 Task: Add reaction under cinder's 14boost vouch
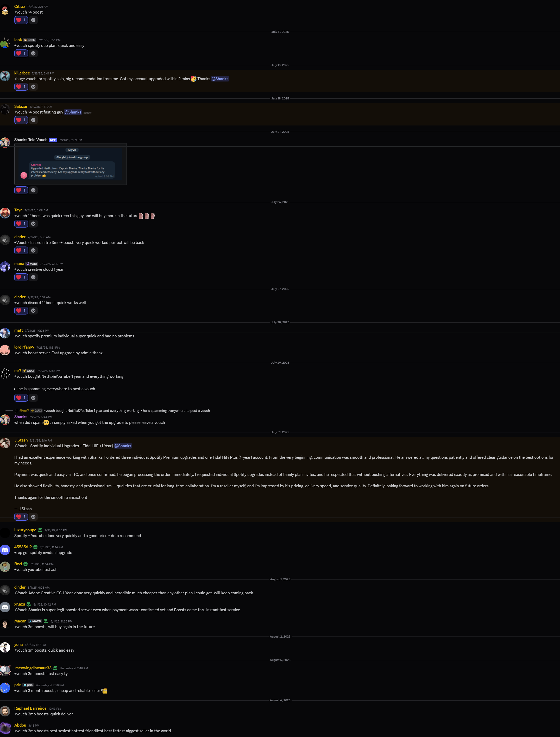pos(33,311)
